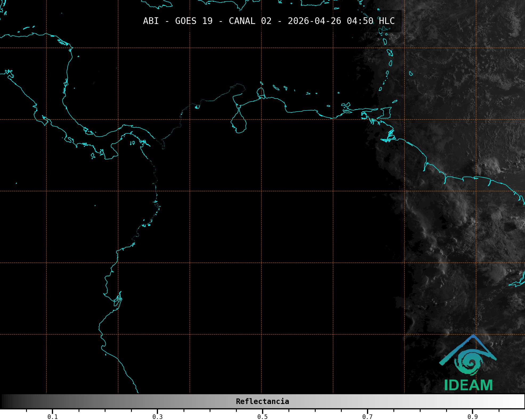Screen dimensions: 525x420
Task: Click the 0.1 colorbar tick label
Action: [52, 417]
